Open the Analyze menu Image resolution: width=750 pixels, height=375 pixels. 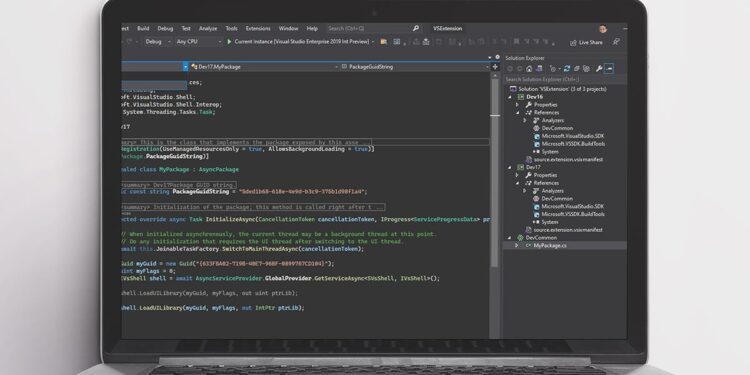coord(208,29)
